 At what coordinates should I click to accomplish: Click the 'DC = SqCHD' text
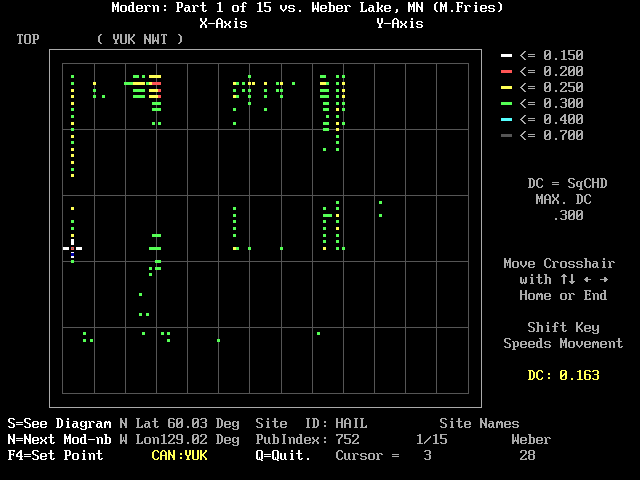pyautogui.click(x=567, y=183)
